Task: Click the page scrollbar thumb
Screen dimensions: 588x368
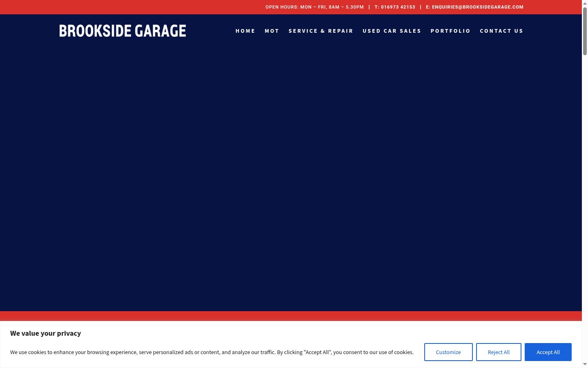Action: click(x=585, y=31)
